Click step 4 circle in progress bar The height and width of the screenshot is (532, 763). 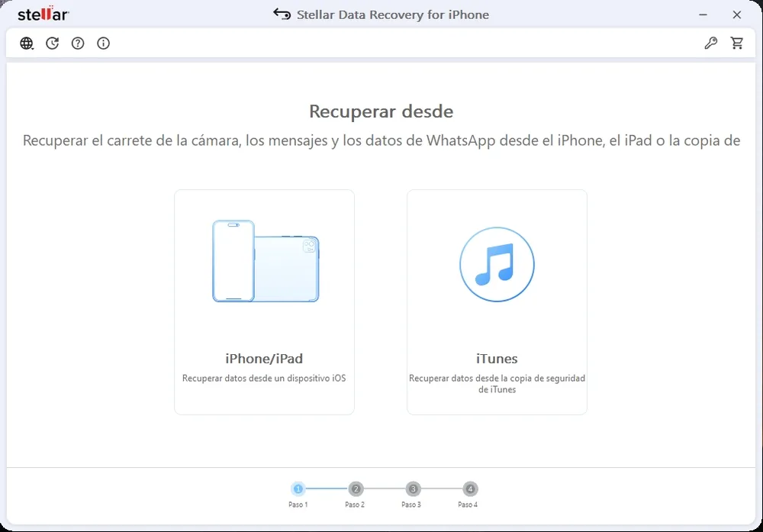470,488
